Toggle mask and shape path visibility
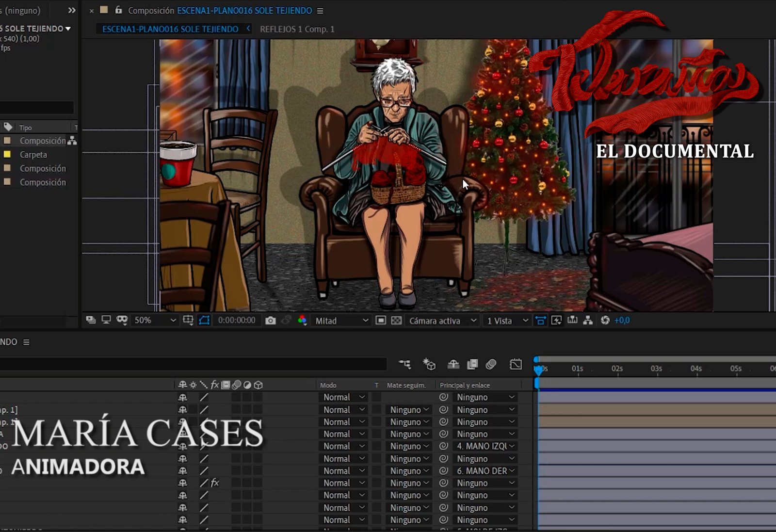 point(204,321)
